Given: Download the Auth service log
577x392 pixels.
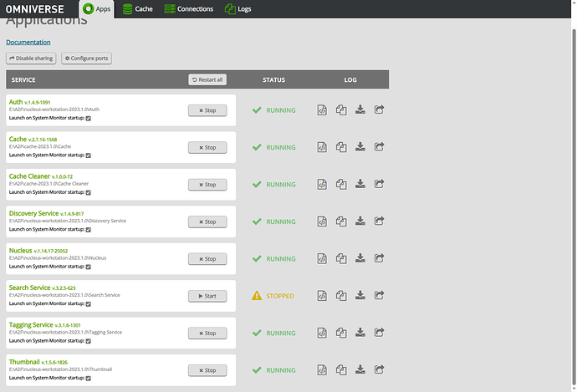Looking at the screenshot, I should pyautogui.click(x=360, y=109).
